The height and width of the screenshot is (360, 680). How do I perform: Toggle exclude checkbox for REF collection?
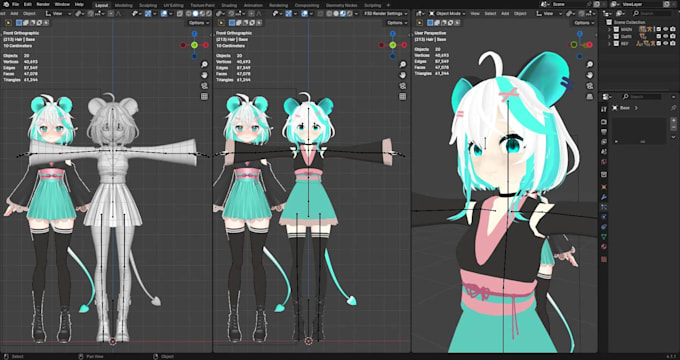pyautogui.click(x=659, y=44)
